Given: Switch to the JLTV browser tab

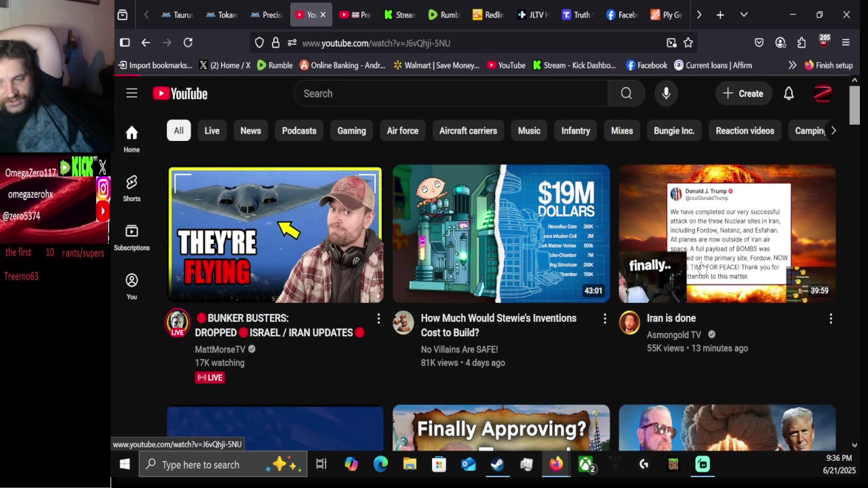Looking at the screenshot, I should (532, 15).
